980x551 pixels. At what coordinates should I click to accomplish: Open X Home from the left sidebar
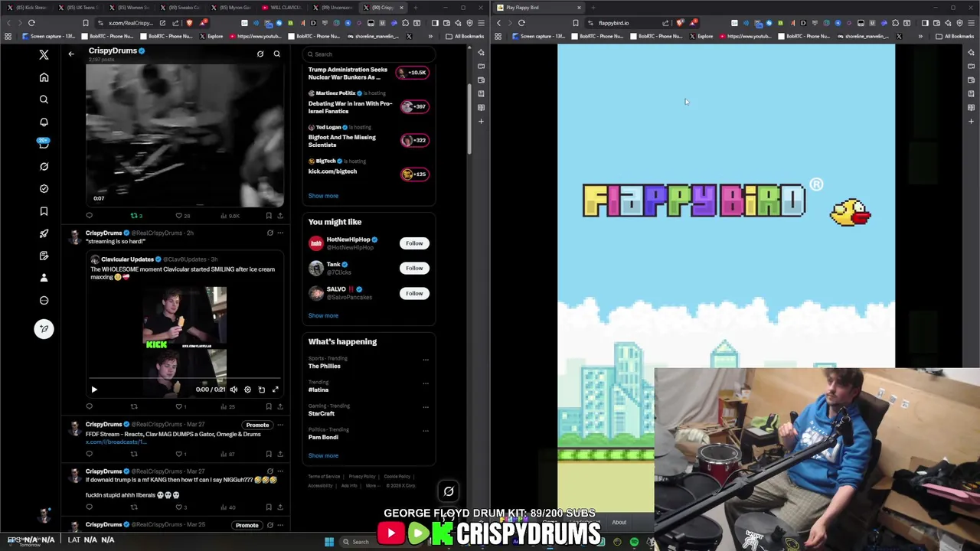(x=44, y=77)
